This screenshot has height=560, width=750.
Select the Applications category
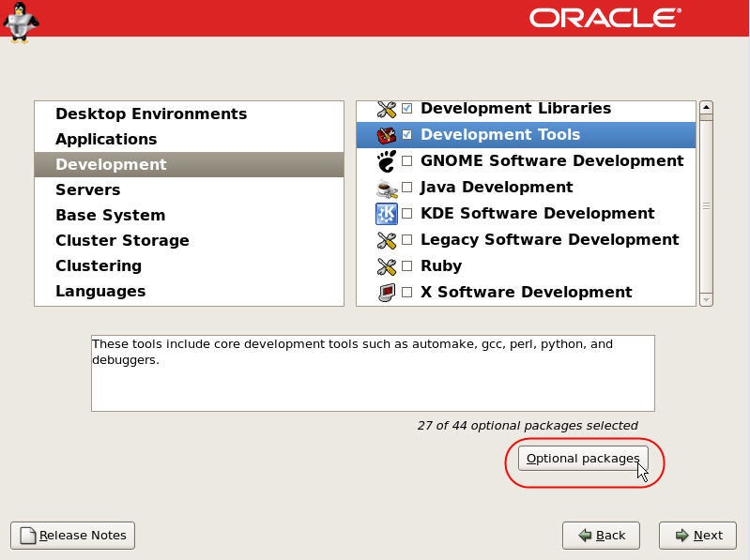[x=189, y=139]
